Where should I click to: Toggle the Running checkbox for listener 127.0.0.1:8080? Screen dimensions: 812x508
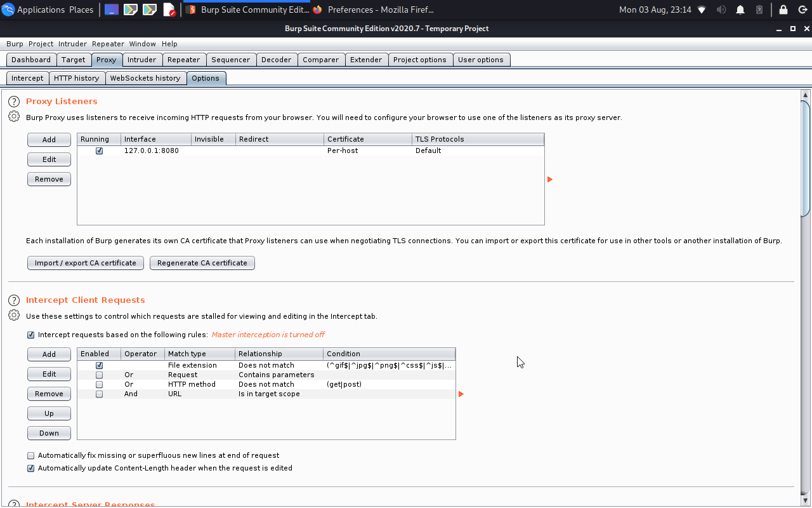[99, 150]
